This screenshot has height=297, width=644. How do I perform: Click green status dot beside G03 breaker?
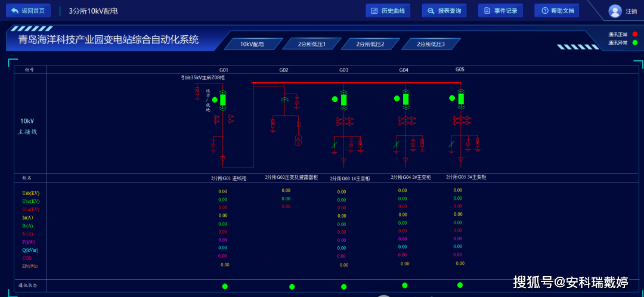335,98
